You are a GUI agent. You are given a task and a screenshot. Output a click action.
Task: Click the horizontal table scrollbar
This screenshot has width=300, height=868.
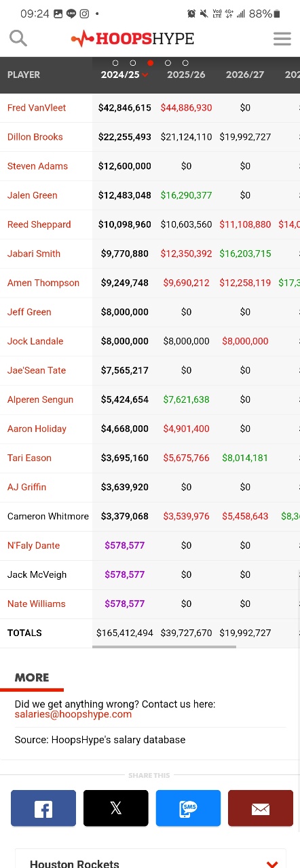coord(164,647)
